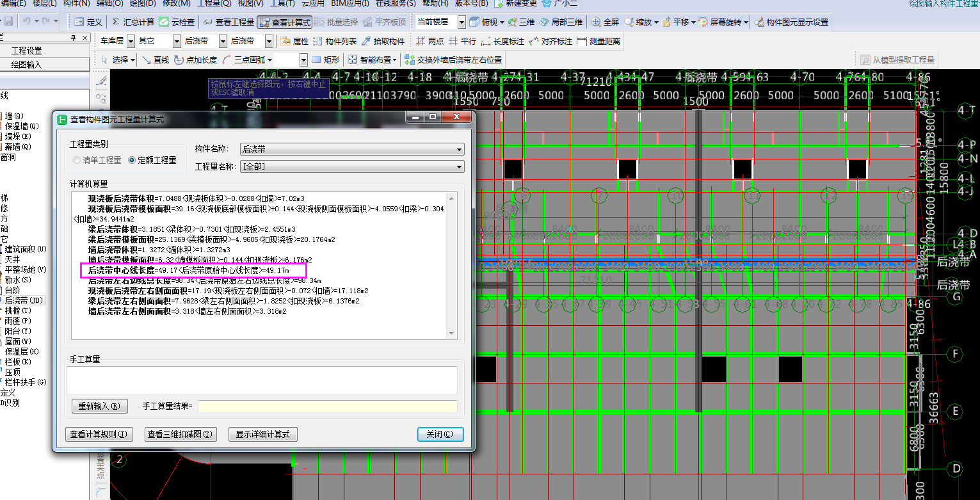Expand 车库层 floor dropdown

point(131,41)
